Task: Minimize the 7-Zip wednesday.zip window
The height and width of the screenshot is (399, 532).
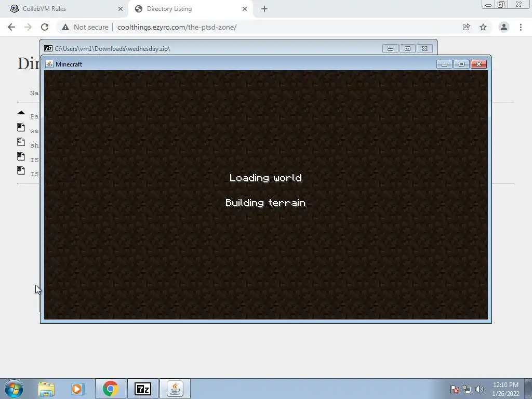Action: click(390, 49)
